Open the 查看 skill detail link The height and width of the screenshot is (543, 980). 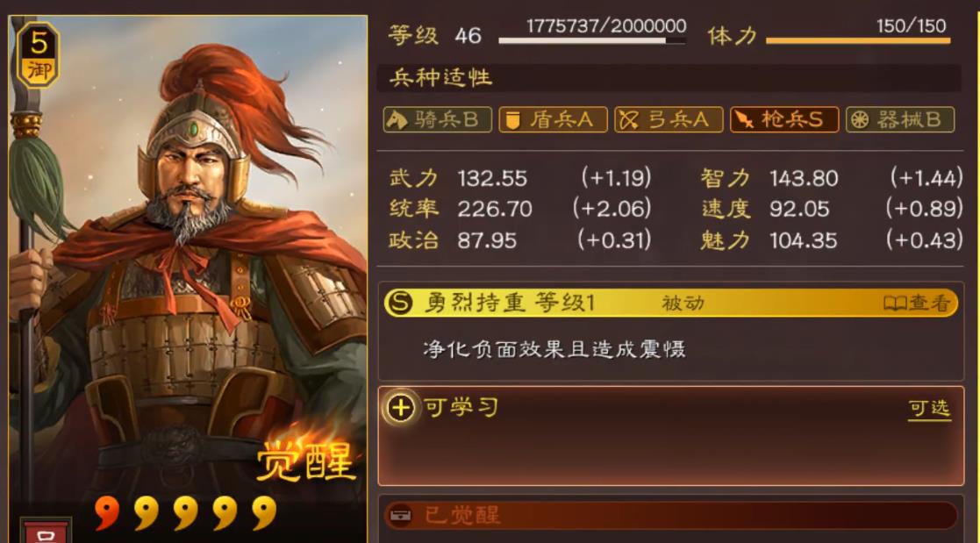point(917,303)
